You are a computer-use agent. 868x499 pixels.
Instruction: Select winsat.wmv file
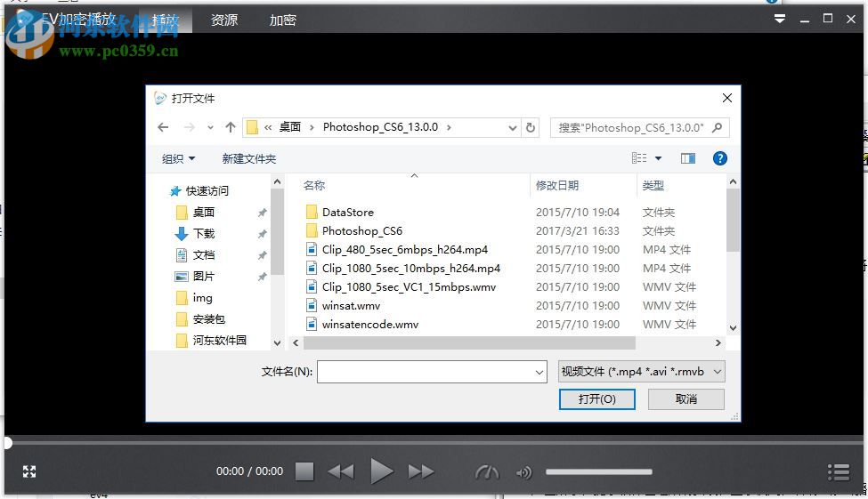pos(351,305)
